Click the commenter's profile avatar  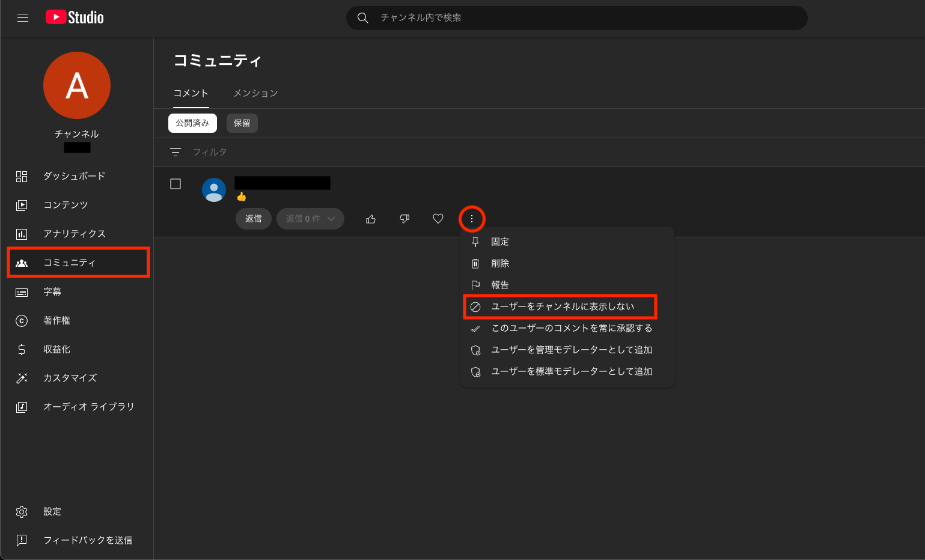click(214, 190)
